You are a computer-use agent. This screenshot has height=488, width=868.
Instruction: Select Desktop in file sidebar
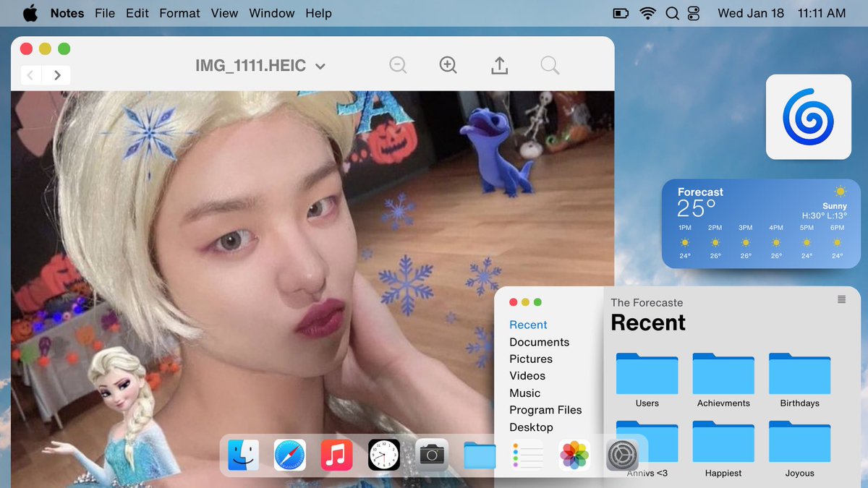[x=531, y=427]
